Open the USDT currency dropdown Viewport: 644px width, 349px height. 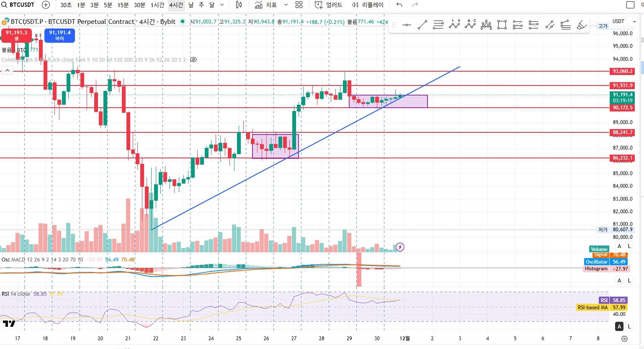[x=623, y=21]
